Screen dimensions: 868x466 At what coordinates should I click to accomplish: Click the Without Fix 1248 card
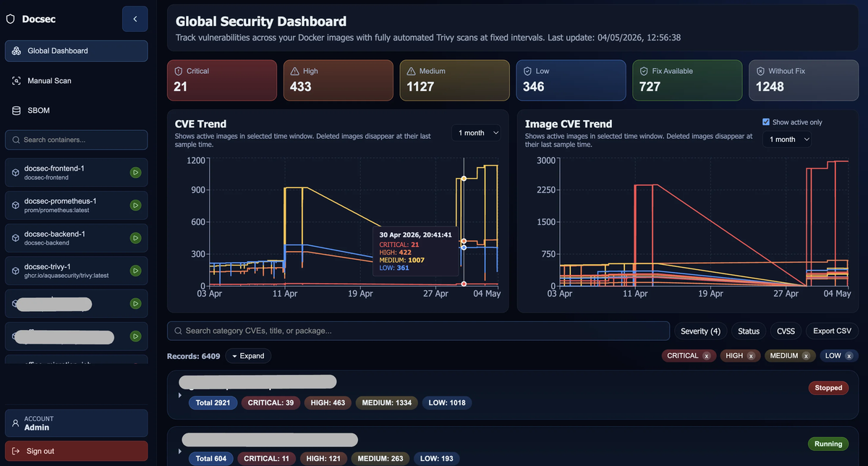(804, 80)
